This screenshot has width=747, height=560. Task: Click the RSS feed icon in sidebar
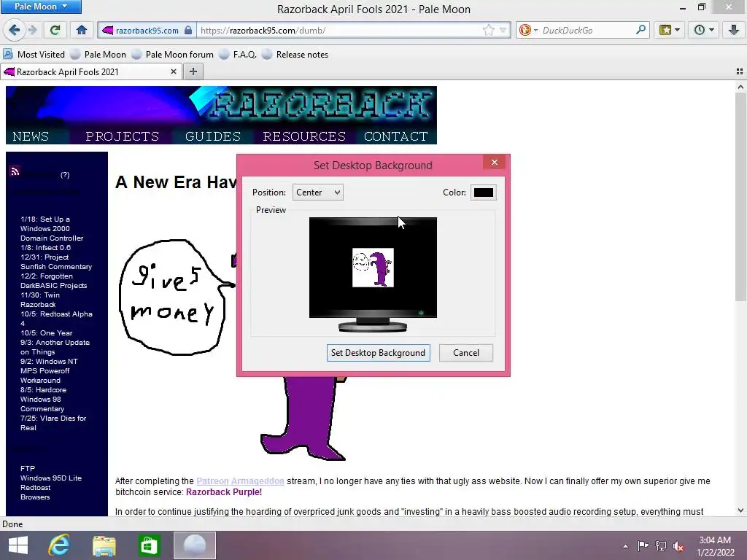(15, 171)
